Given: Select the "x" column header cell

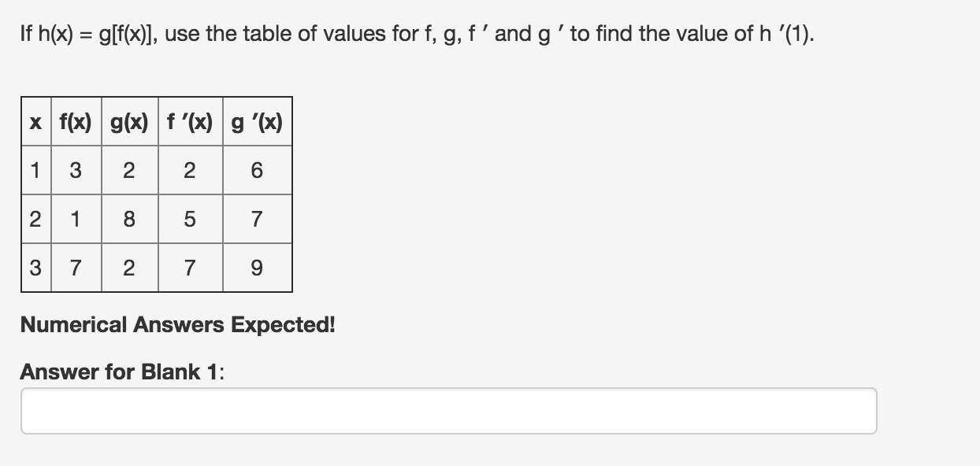Looking at the screenshot, I should [36, 122].
